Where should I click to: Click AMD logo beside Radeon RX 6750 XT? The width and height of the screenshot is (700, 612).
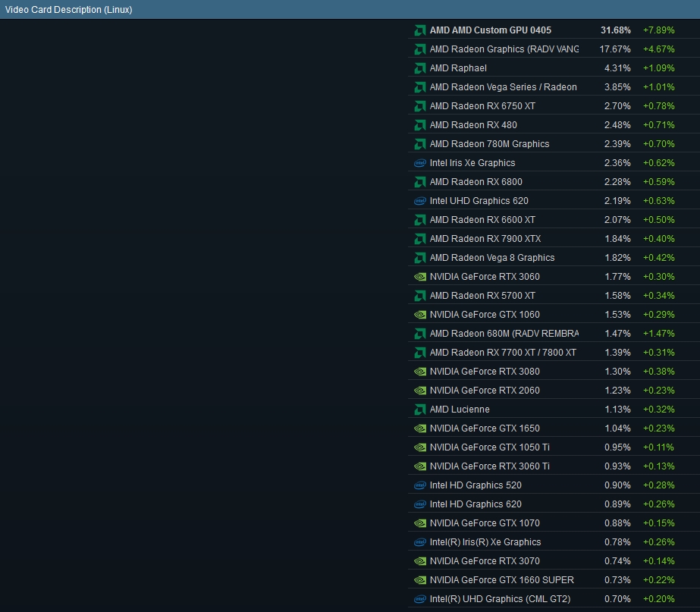pyautogui.click(x=419, y=106)
